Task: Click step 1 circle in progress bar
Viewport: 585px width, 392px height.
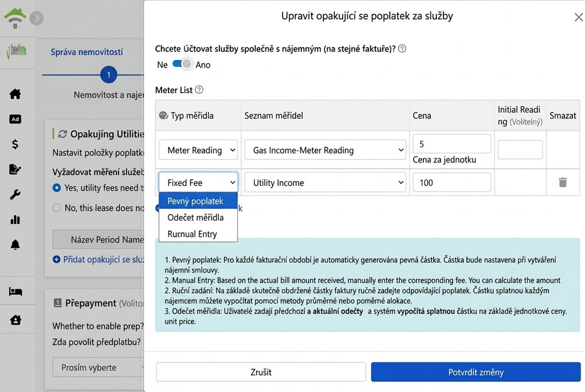Action: pyautogui.click(x=108, y=74)
